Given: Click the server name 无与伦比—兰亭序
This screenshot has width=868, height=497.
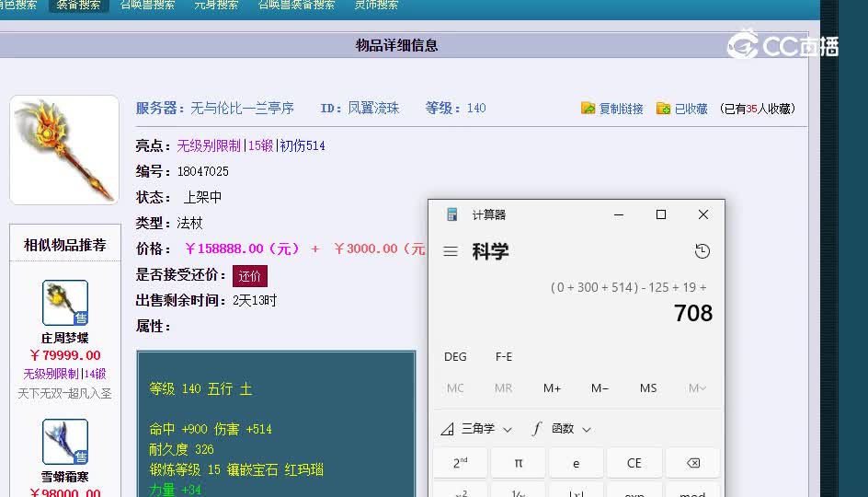Looking at the screenshot, I should [243, 108].
